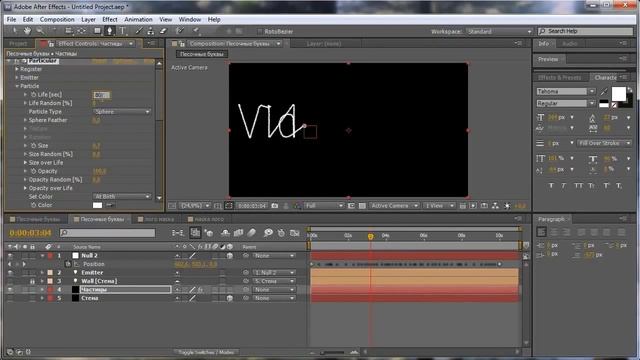Select the Zoom magnifier tool
Viewport: 640px width, 360px height.
[x=40, y=31]
